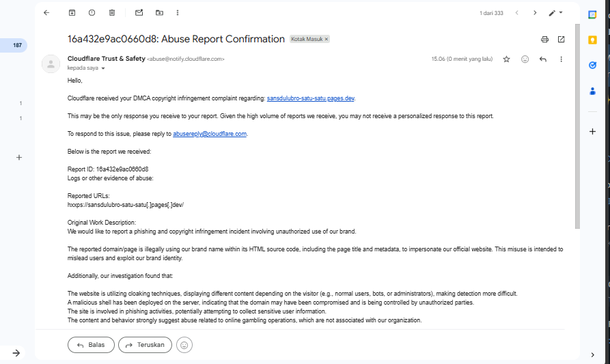Viewport: 610px width, 364px height.
Task: Click the Balas reply button
Action: click(x=92, y=345)
